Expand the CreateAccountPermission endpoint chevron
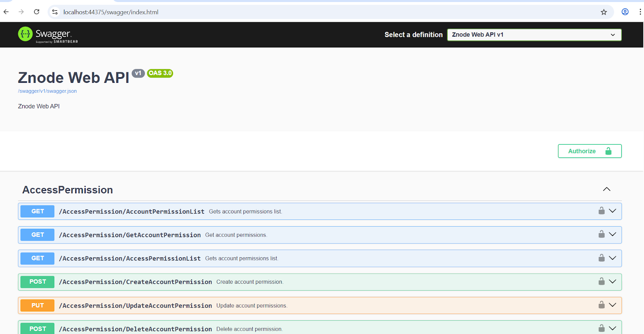Image resolution: width=644 pixels, height=334 pixels. tap(613, 281)
